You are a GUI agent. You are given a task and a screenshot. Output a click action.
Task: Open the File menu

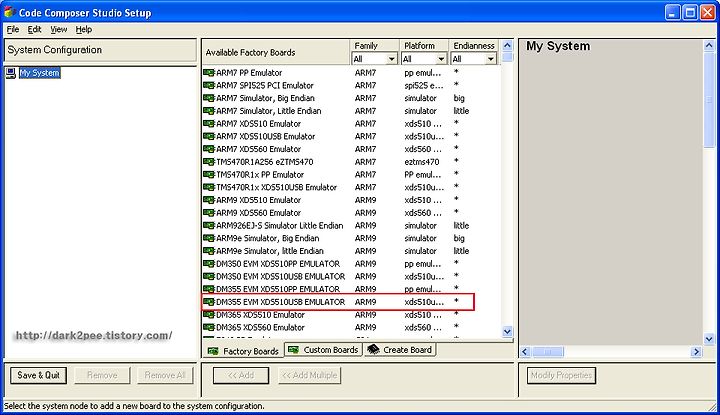(x=13, y=29)
